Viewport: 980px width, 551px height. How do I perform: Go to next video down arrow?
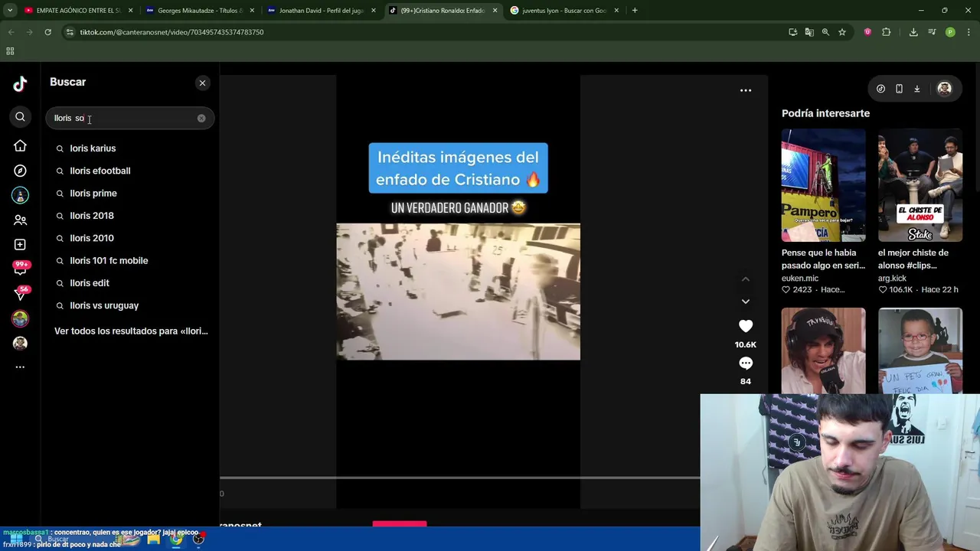click(x=746, y=302)
